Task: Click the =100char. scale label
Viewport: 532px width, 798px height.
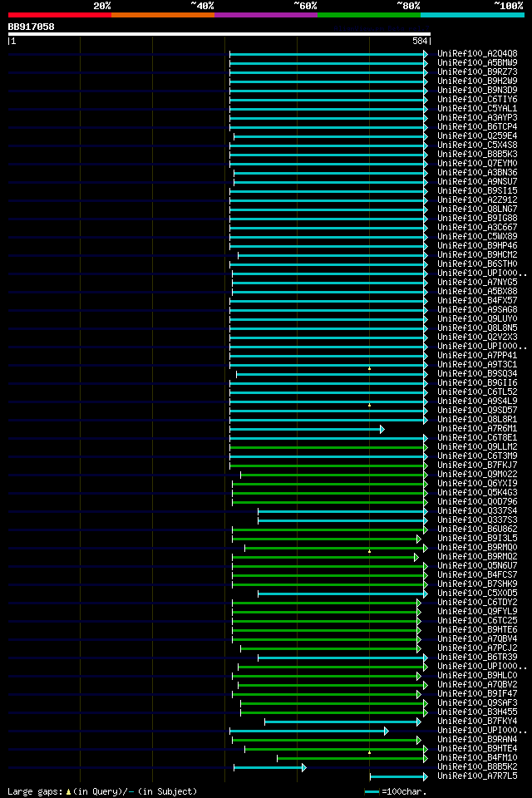Action: [x=404, y=791]
